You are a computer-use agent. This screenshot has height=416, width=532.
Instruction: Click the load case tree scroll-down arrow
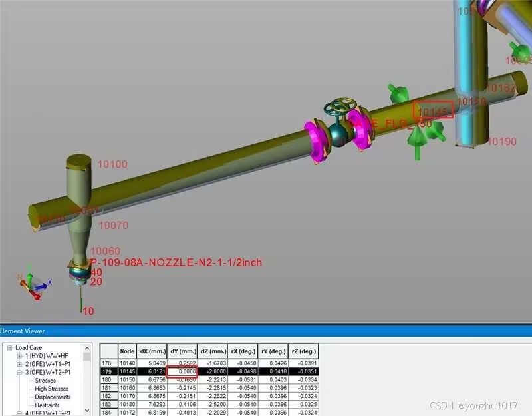tap(87, 411)
